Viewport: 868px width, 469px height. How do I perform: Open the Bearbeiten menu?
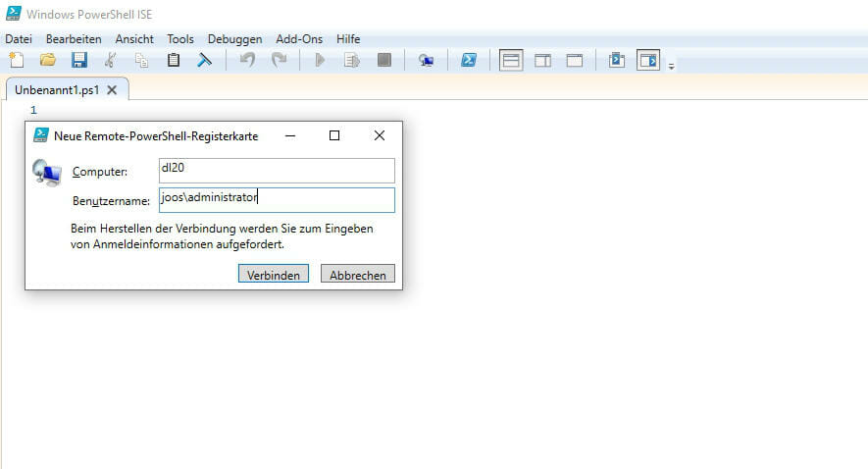(x=74, y=39)
